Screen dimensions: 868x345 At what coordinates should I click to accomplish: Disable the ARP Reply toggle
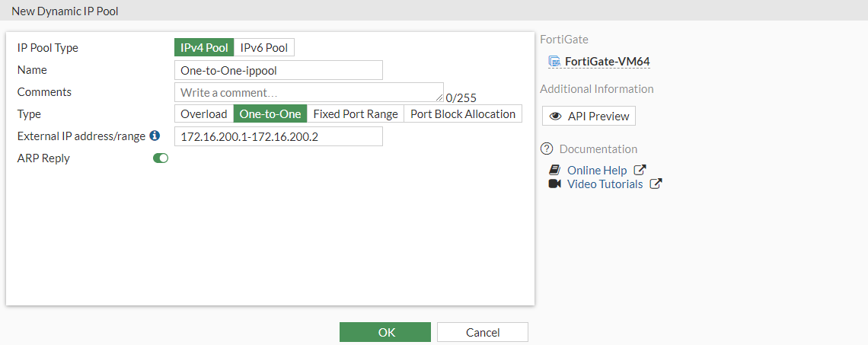pyautogui.click(x=161, y=158)
